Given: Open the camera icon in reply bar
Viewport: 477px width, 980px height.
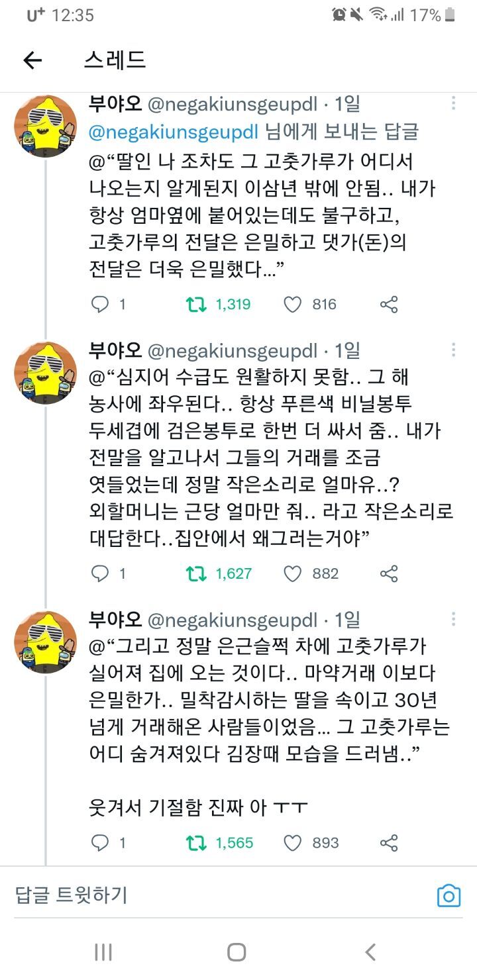Looking at the screenshot, I should click(449, 896).
